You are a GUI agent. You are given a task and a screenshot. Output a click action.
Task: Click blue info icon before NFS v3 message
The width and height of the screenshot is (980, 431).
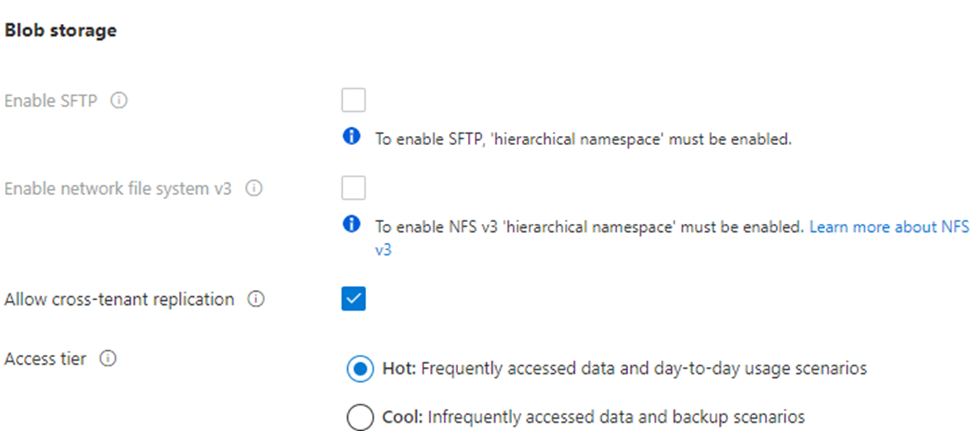coord(353,225)
